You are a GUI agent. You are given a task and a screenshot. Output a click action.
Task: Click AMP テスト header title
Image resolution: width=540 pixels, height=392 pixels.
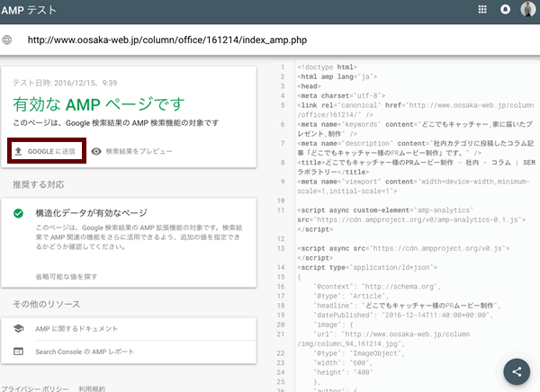tap(28, 10)
